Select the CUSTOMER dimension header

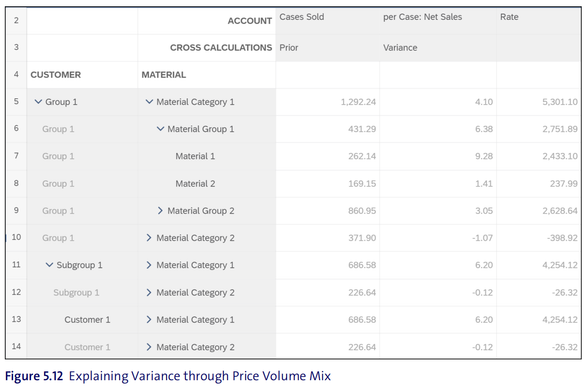click(56, 75)
